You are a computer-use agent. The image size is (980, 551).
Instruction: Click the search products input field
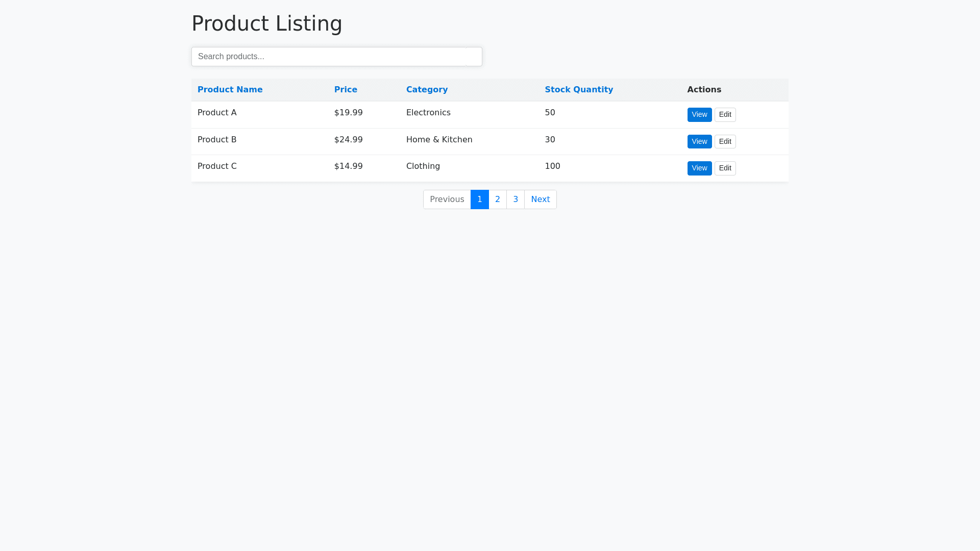[329, 57]
